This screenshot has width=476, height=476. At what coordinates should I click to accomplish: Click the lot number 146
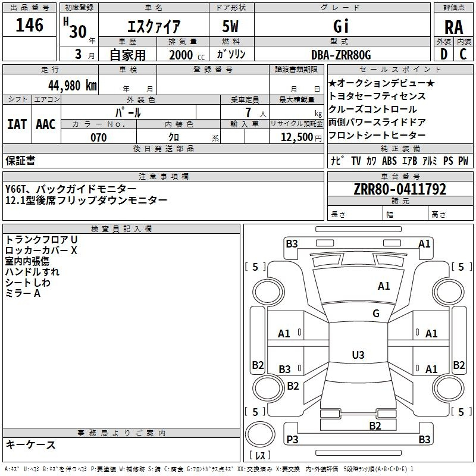tap(30, 25)
